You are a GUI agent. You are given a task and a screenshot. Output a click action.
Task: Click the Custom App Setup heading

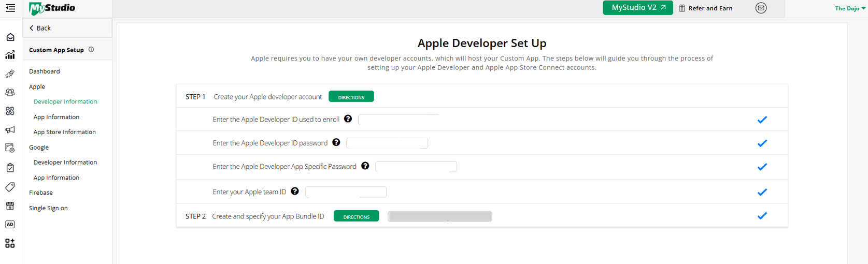(56, 50)
